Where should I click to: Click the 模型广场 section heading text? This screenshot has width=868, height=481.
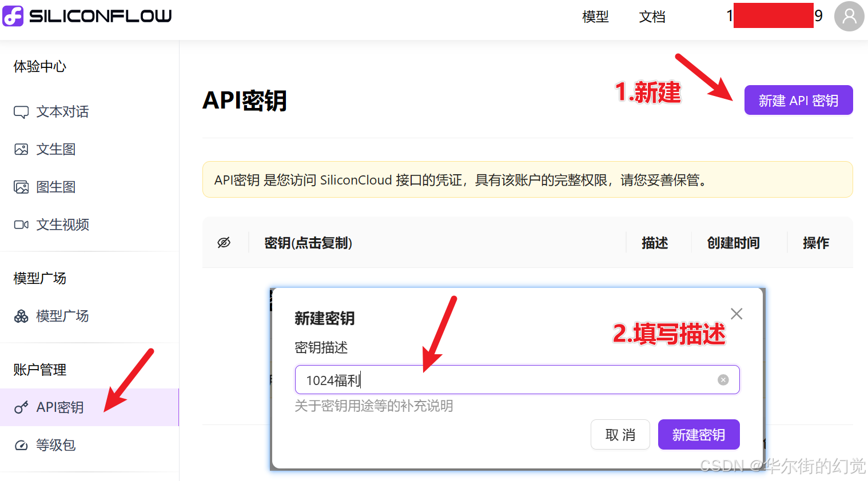pos(40,279)
